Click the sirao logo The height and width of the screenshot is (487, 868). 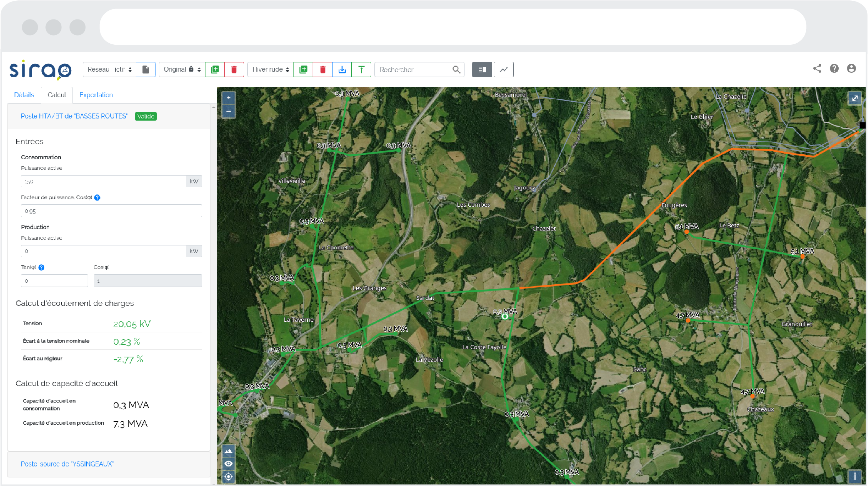(40, 70)
